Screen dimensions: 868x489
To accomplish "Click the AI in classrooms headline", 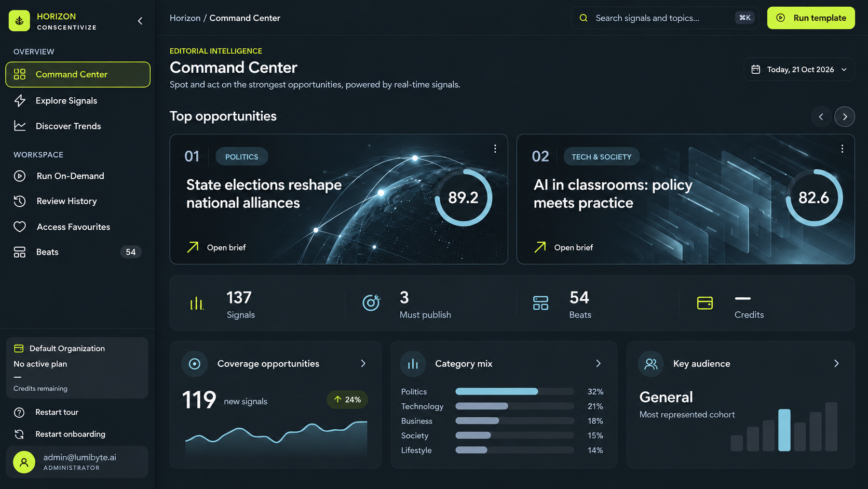I will point(613,193).
